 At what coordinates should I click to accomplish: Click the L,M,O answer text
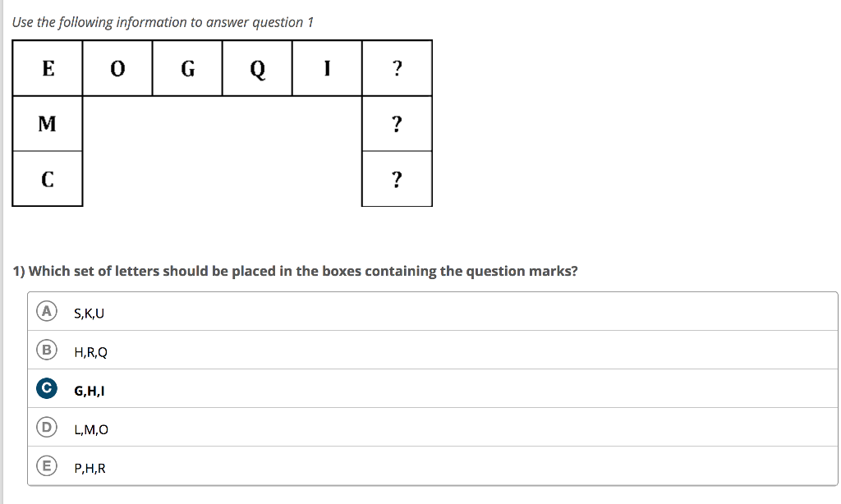pos(92,428)
